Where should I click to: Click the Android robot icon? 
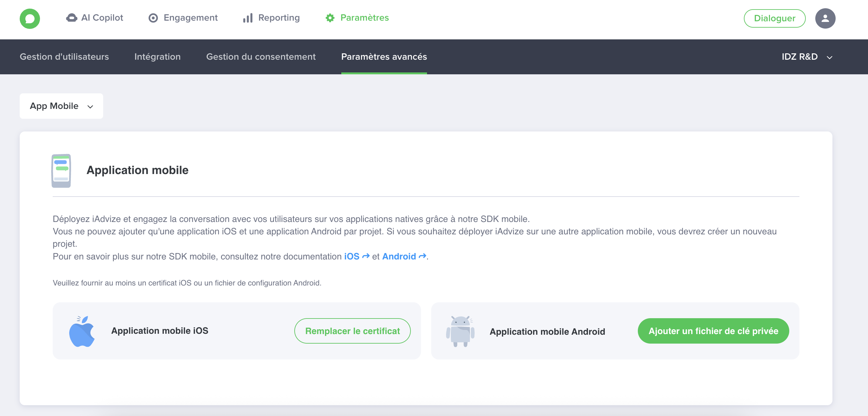460,332
